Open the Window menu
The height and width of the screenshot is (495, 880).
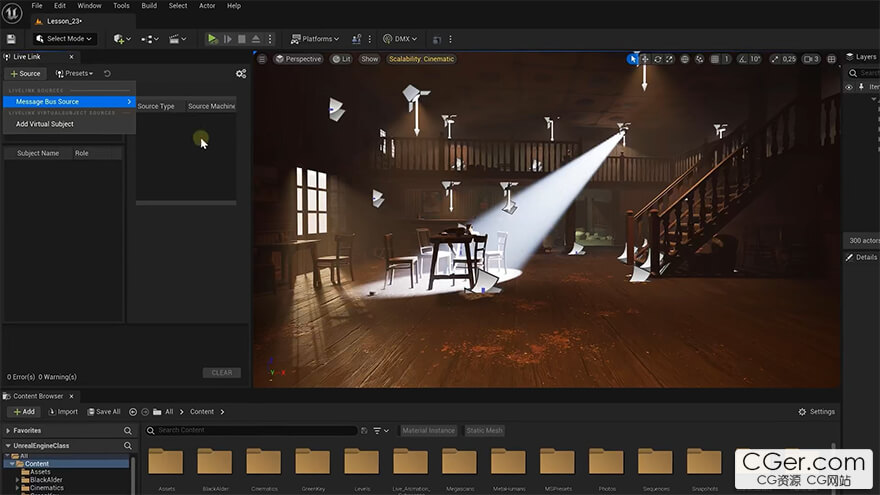point(89,6)
